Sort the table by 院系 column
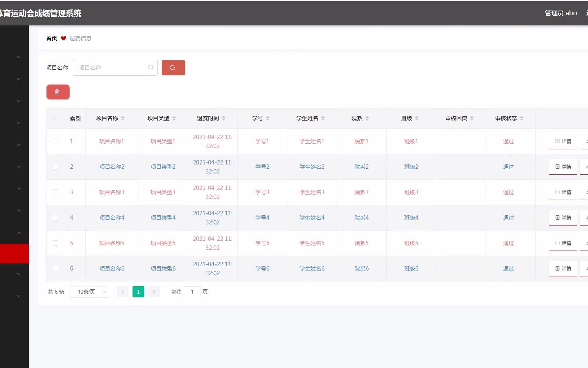 (x=367, y=118)
